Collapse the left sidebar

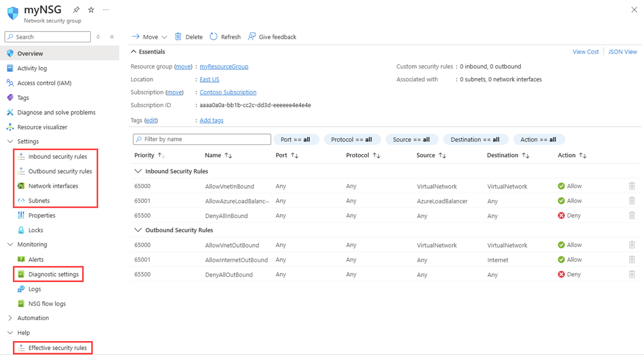[112, 36]
